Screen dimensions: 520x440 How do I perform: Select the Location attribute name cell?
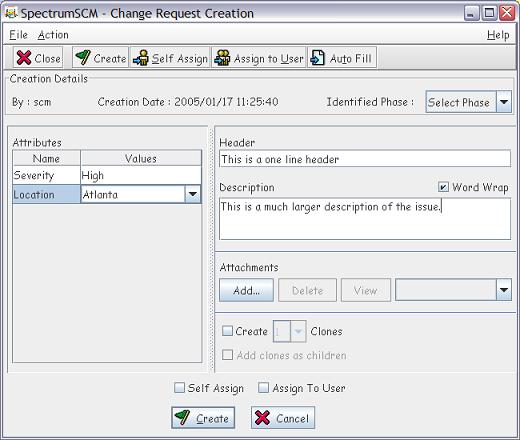click(x=46, y=194)
